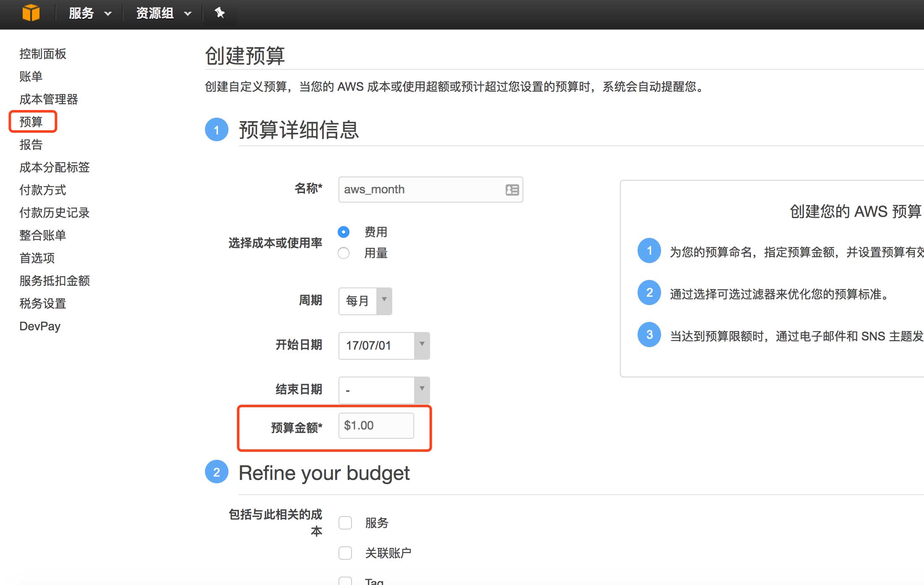Open 首选项 in the sidebar
This screenshot has height=585, width=924.
(x=37, y=258)
